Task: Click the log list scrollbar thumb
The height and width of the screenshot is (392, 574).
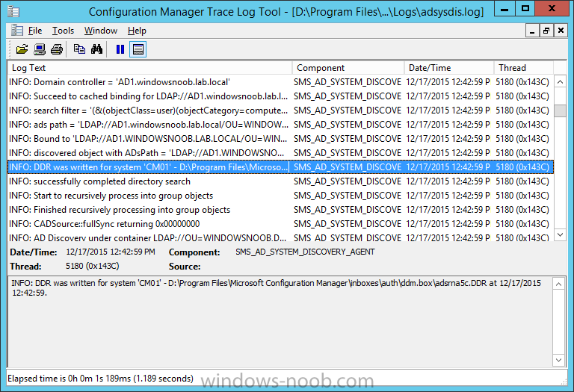Action: tap(560, 111)
